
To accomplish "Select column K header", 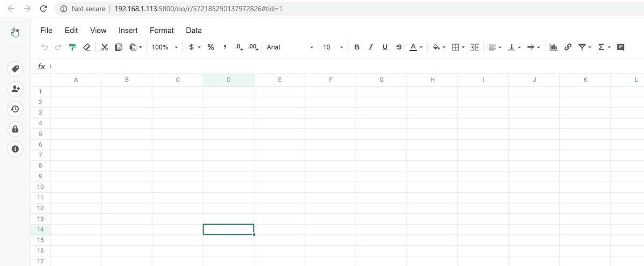I will tap(585, 80).
